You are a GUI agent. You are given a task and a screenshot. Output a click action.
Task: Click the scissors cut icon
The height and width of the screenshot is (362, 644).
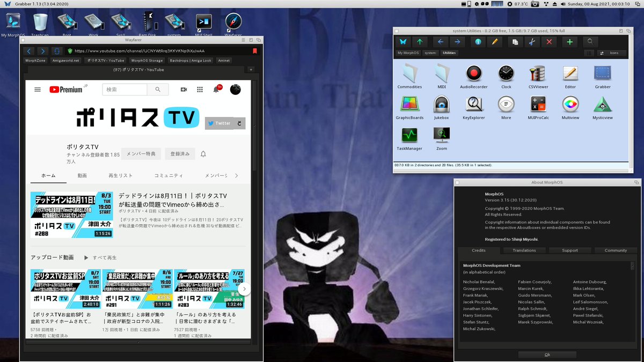click(x=531, y=42)
